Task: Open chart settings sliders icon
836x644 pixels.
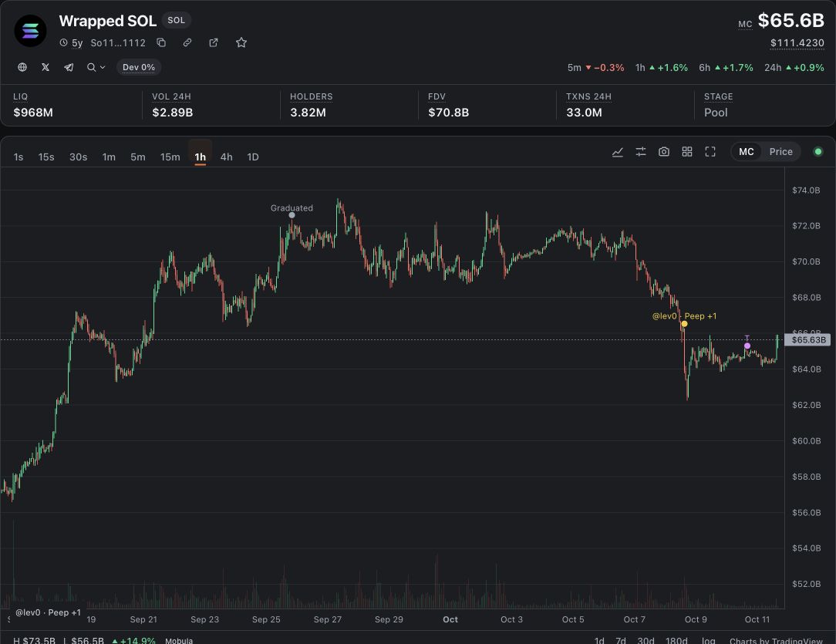Action: click(641, 152)
